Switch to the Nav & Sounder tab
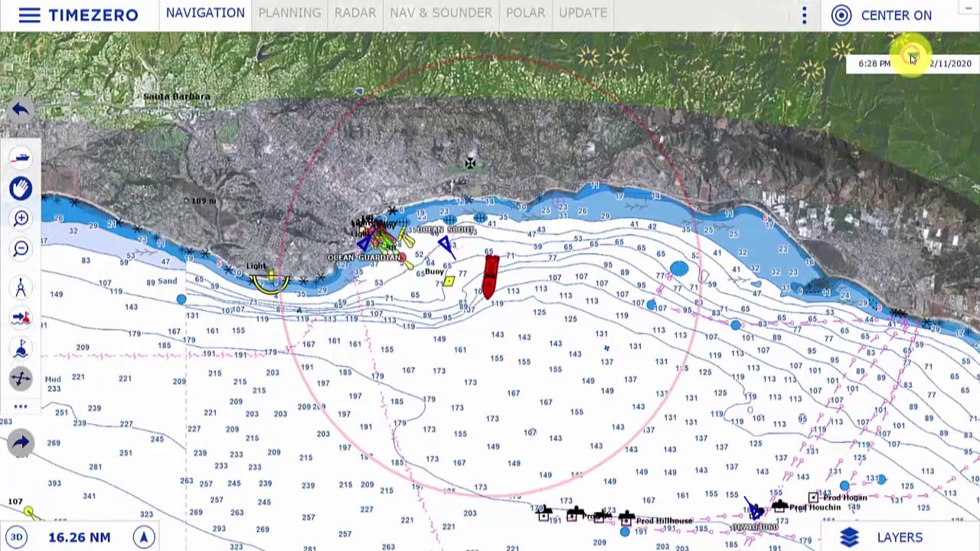 [x=441, y=13]
